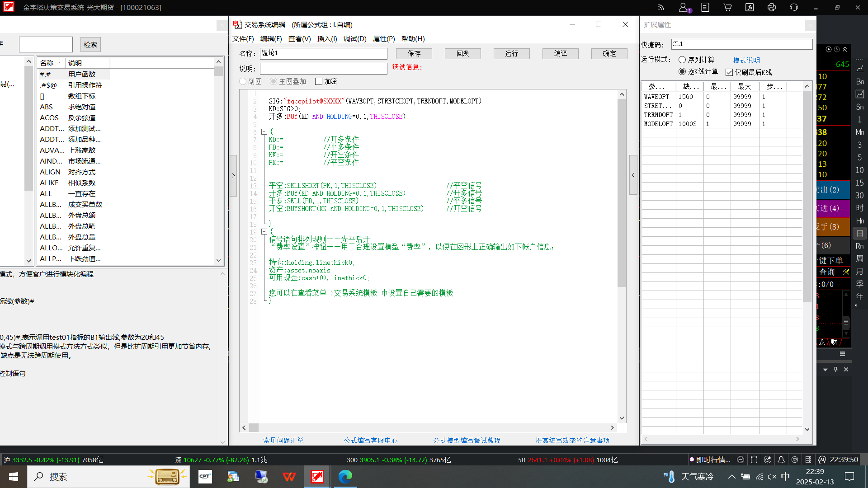
Task: Click the bell notification icon in status bar
Action: (781, 460)
